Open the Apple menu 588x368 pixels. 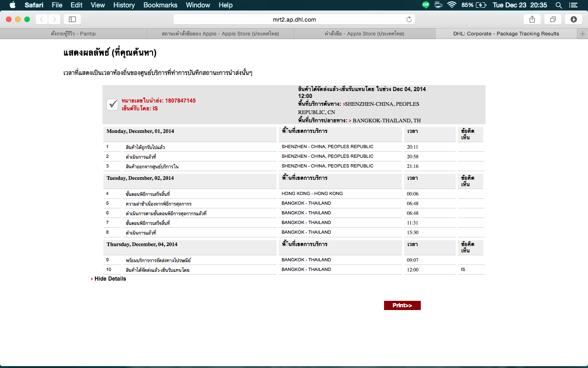(x=12, y=5)
